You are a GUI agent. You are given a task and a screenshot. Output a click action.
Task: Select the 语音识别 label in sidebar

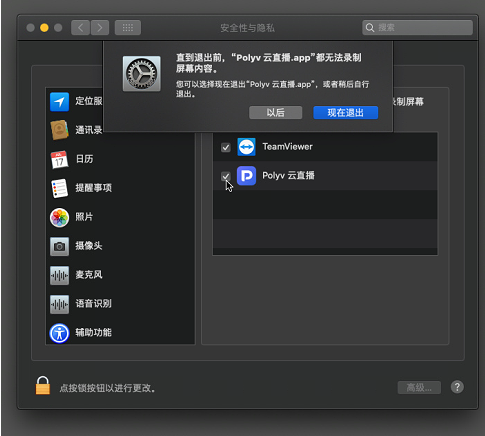click(93, 304)
